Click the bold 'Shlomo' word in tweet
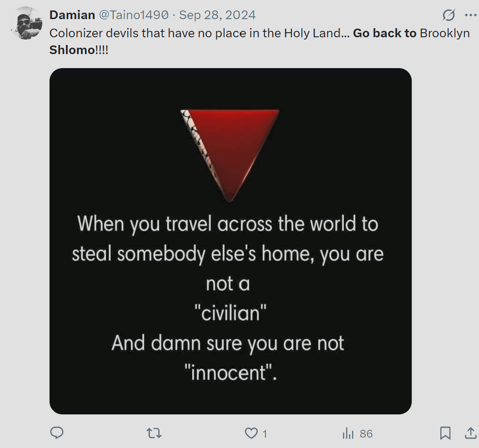 pos(72,50)
